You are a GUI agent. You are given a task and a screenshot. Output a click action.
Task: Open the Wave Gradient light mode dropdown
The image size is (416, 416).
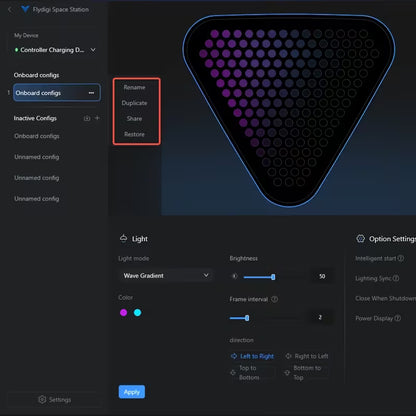coord(166,276)
